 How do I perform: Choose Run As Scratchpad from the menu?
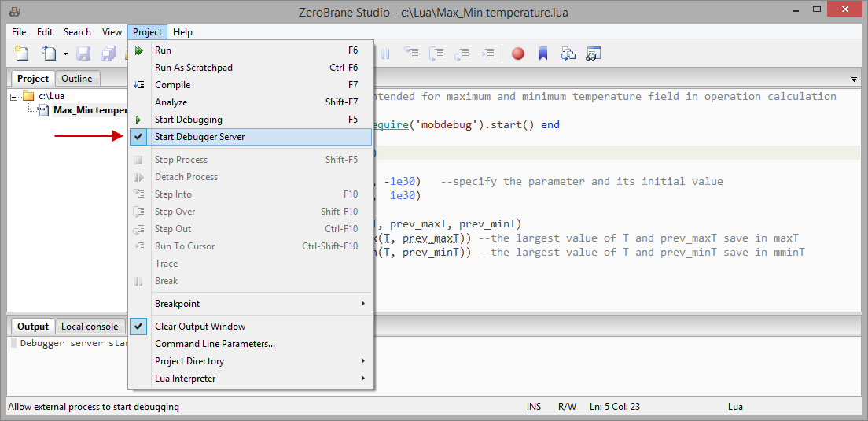click(x=193, y=68)
